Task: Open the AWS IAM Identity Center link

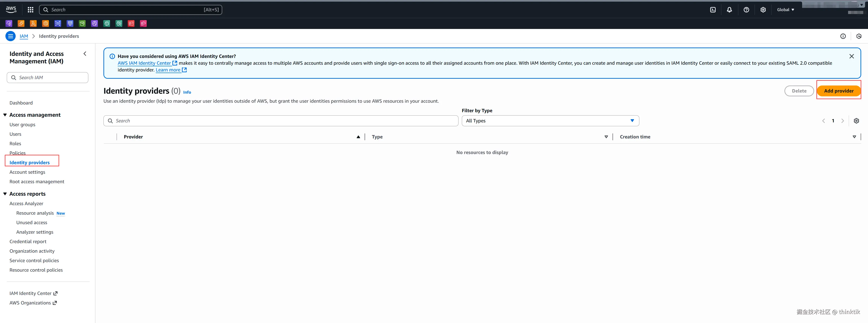Action: point(144,63)
